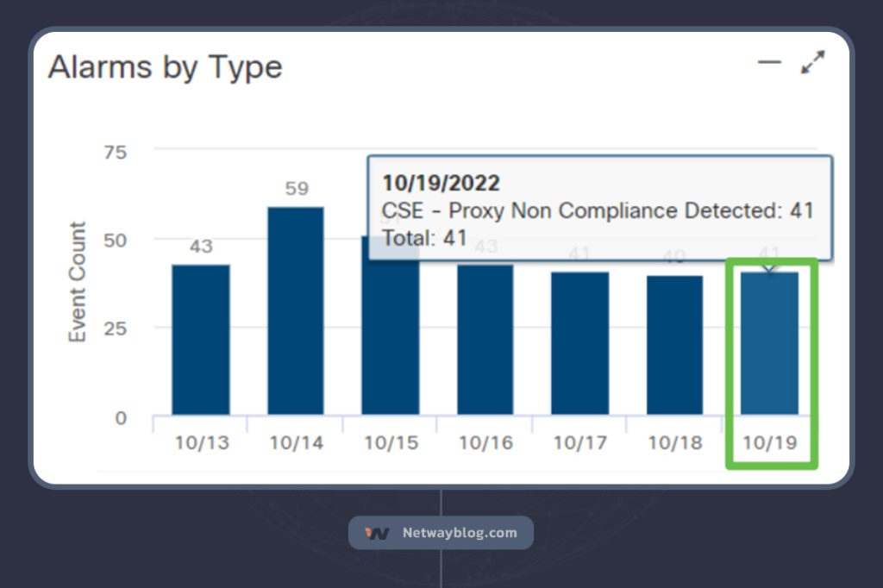Select the 10/18 event count bar

point(674,345)
